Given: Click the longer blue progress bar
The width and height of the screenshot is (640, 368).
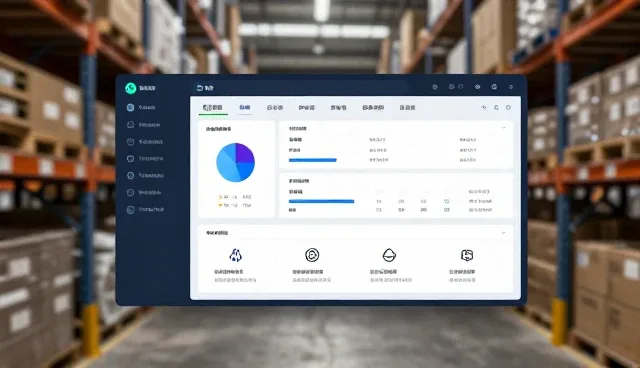Looking at the screenshot, I should tap(321, 201).
